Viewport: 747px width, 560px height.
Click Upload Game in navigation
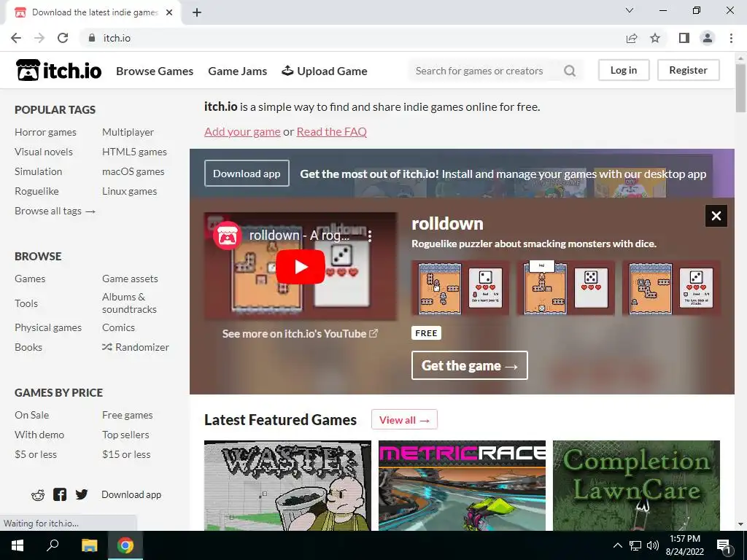[x=325, y=71]
